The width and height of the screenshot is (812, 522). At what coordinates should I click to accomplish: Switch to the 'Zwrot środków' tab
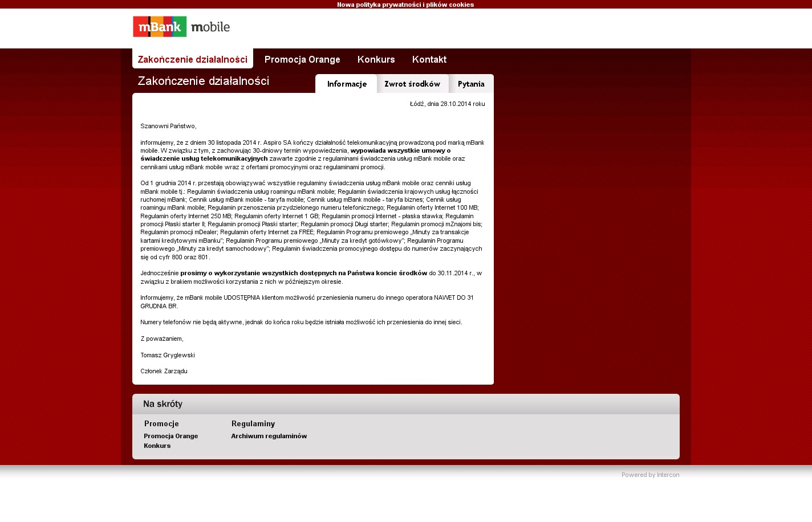click(412, 84)
